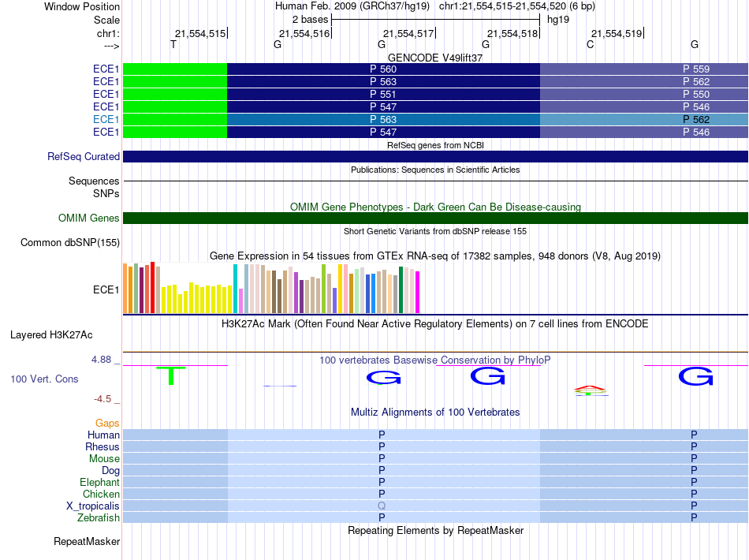
Task: Click the T base in sequence ruler
Action: [x=173, y=44]
